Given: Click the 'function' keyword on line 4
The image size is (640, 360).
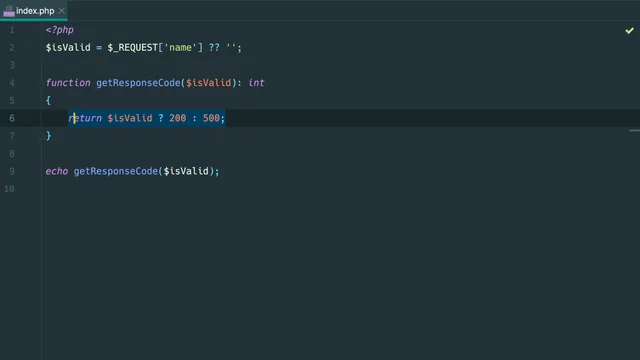Looking at the screenshot, I should click(68, 83).
